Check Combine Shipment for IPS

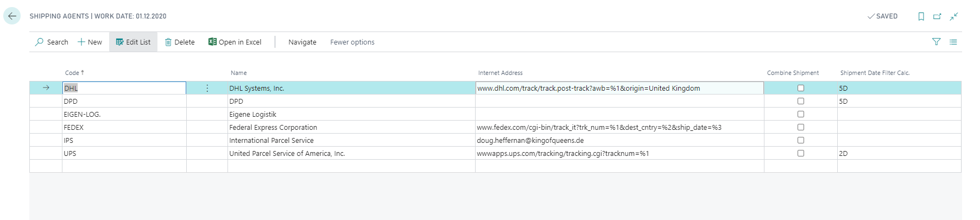[x=801, y=140]
